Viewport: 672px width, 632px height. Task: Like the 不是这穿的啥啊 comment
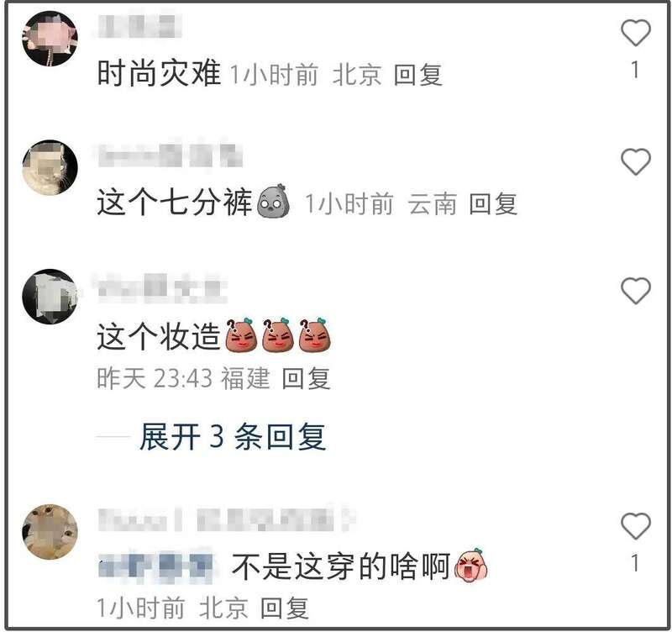tap(636, 525)
